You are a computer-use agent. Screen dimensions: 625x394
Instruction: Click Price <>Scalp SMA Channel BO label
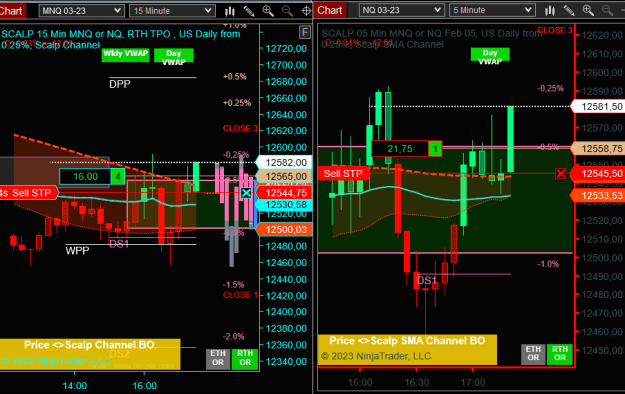coord(407,341)
